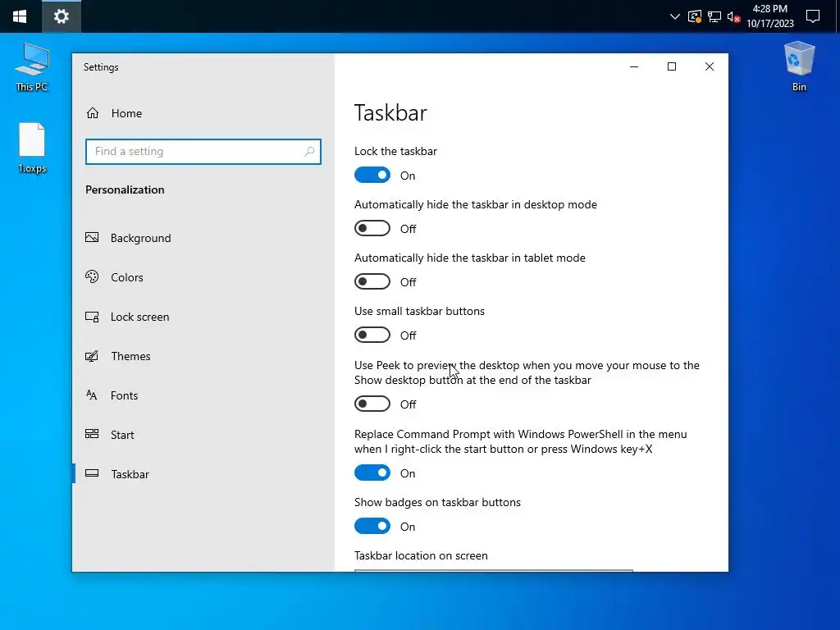Open the Windows Start menu
Viewport: 840px width, 630px height.
[20, 16]
